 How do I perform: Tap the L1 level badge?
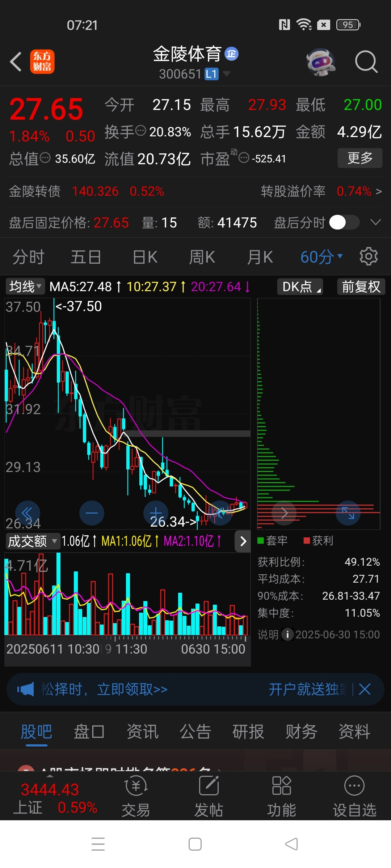[211, 74]
